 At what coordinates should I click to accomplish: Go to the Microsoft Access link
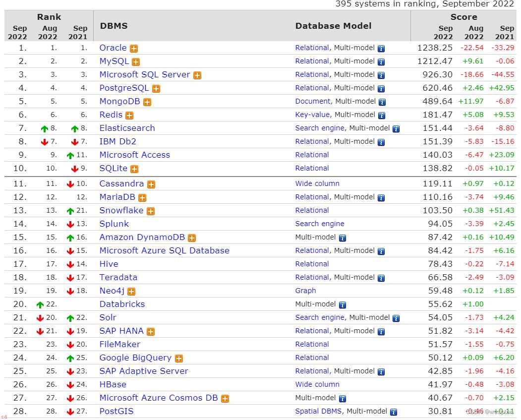135,155
